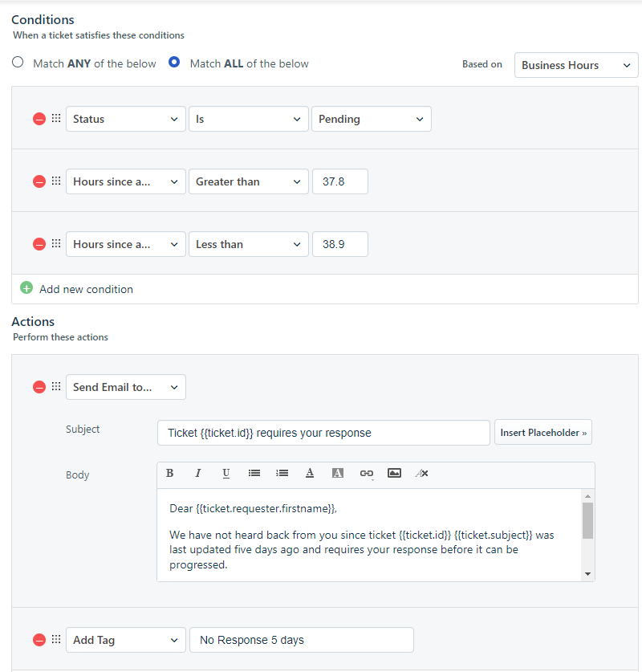Insert an image into the email body
This screenshot has width=642, height=672.
click(394, 473)
